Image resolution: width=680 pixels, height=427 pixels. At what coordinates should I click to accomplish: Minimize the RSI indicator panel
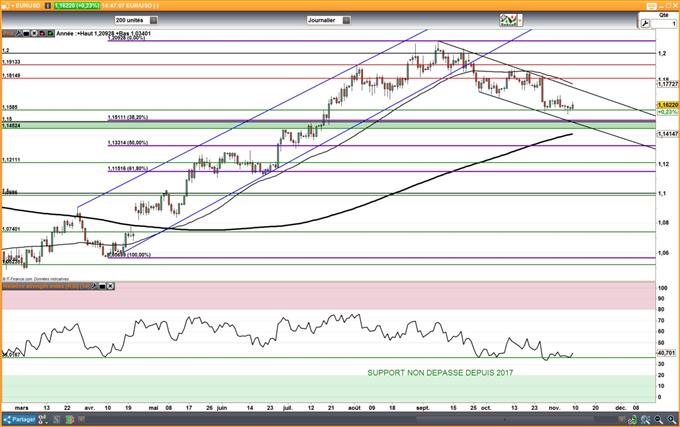coord(102,286)
